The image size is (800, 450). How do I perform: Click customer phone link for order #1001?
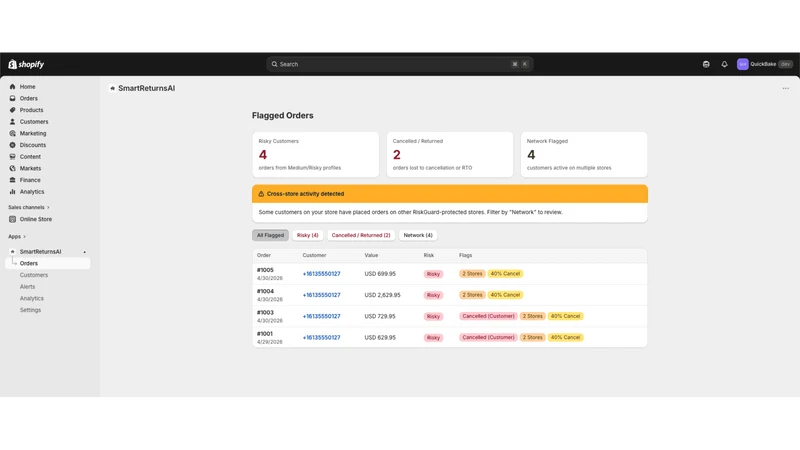coord(321,338)
